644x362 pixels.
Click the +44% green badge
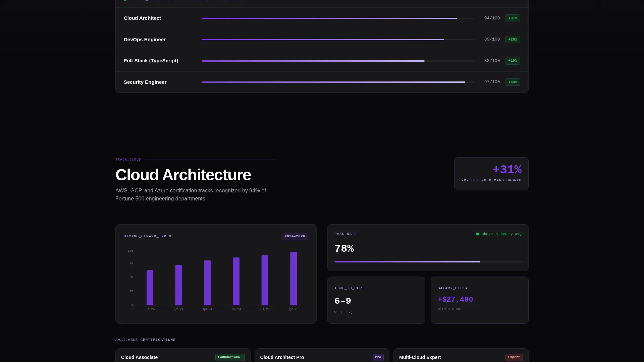513,82
